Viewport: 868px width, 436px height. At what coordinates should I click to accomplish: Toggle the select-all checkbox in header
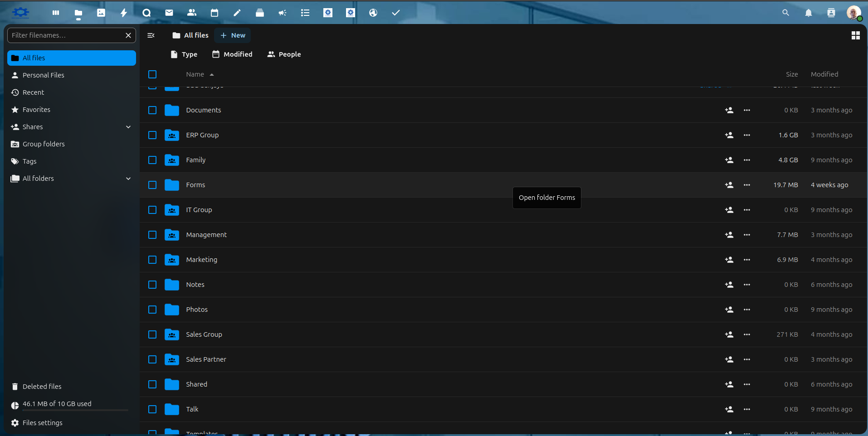coord(152,74)
